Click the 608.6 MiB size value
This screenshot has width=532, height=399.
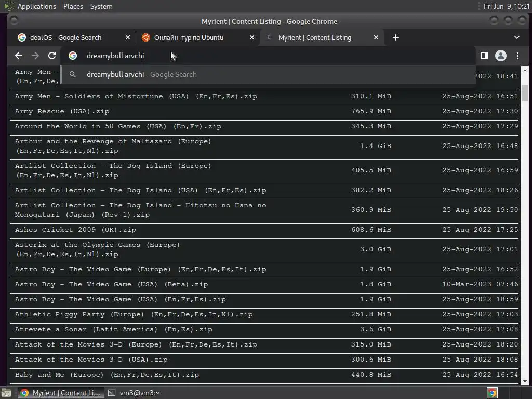tap(371, 230)
